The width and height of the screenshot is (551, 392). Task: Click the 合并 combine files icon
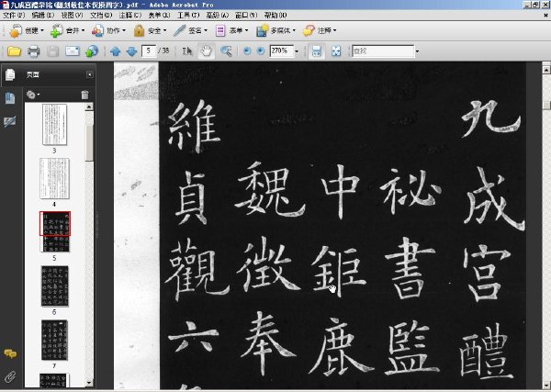click(x=56, y=31)
